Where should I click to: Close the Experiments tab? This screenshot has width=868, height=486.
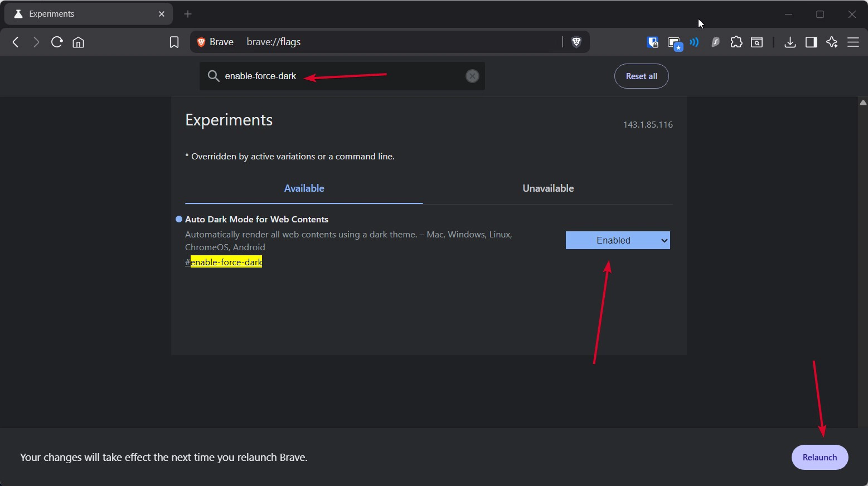point(162,14)
